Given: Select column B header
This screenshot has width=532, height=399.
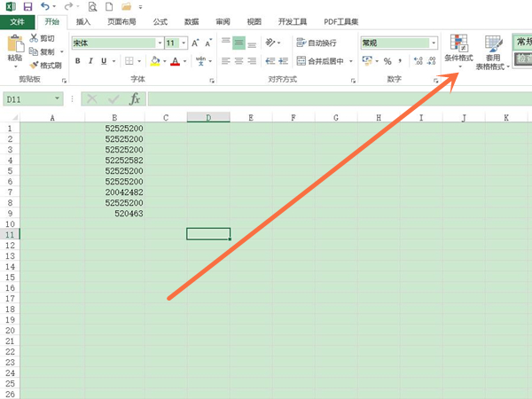Looking at the screenshot, I should pyautogui.click(x=114, y=117).
